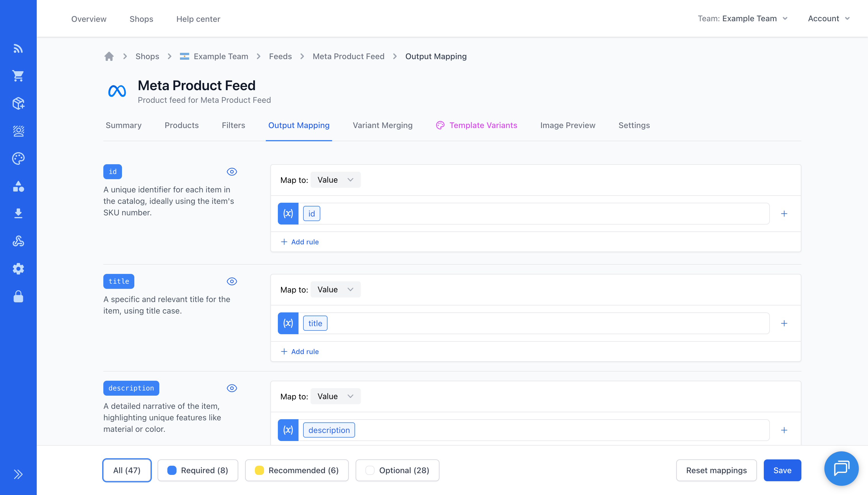The width and height of the screenshot is (868, 495).
Task: Go to Feeds breadcrumb link
Action: tap(280, 57)
